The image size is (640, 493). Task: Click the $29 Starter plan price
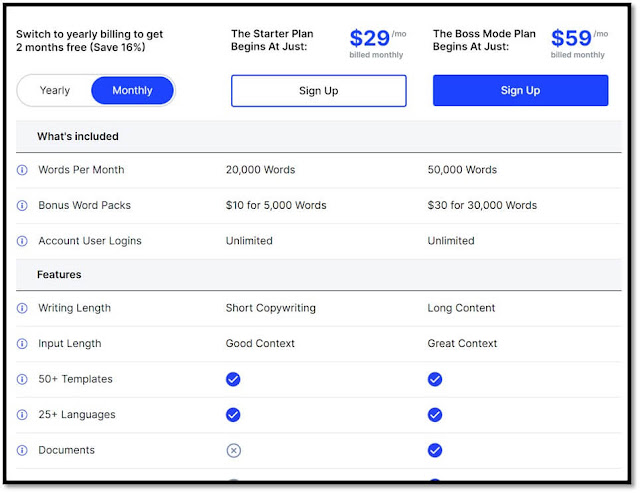[369, 38]
